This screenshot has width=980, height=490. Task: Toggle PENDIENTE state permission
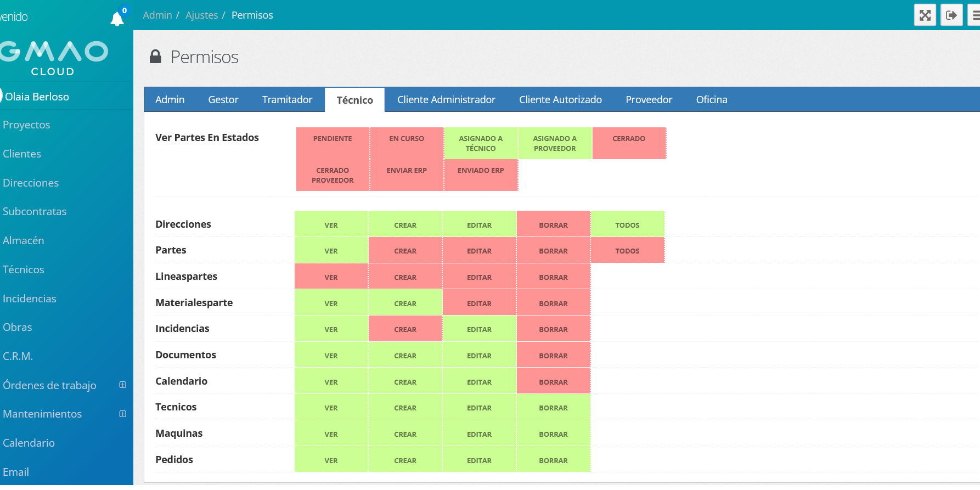[333, 143]
